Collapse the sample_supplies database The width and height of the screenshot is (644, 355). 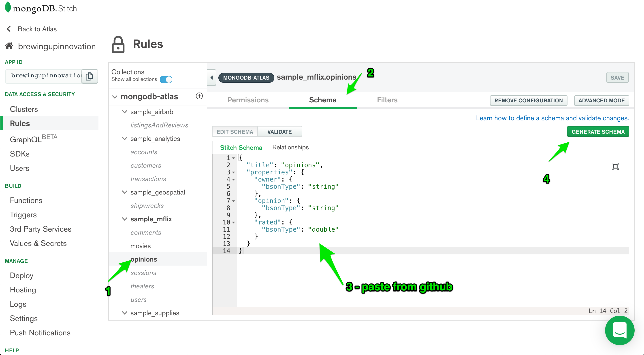124,313
